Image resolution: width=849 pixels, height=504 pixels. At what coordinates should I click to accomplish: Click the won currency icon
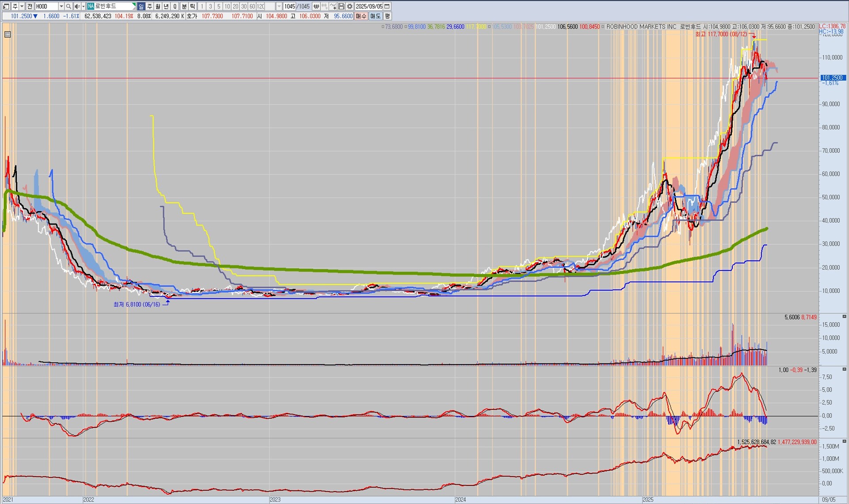[316, 6]
